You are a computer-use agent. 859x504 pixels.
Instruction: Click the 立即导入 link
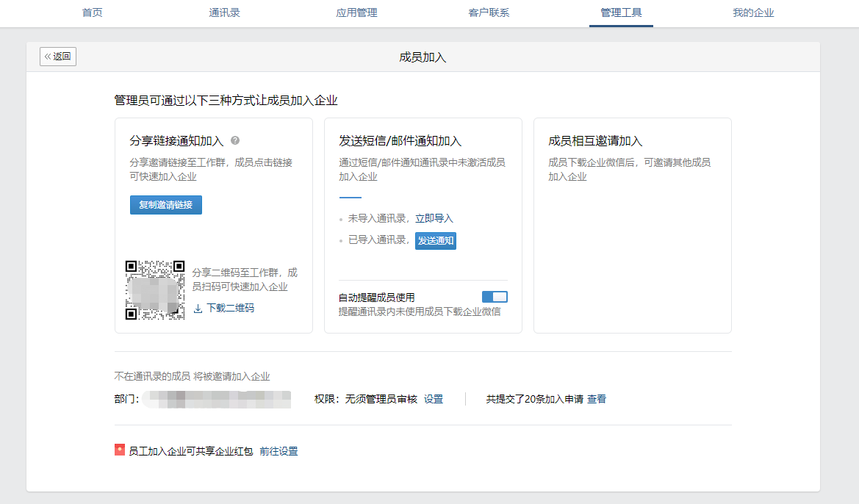(434, 218)
